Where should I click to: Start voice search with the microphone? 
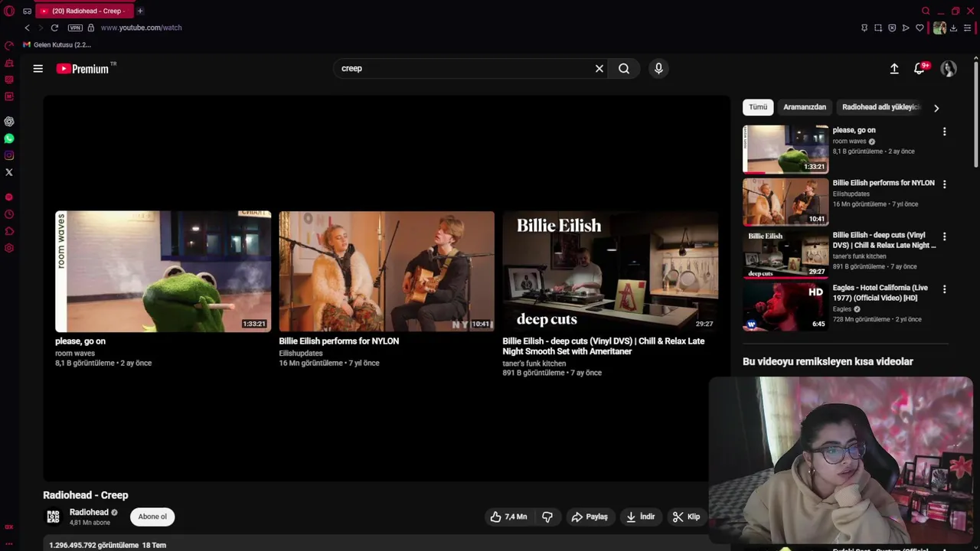tap(658, 68)
